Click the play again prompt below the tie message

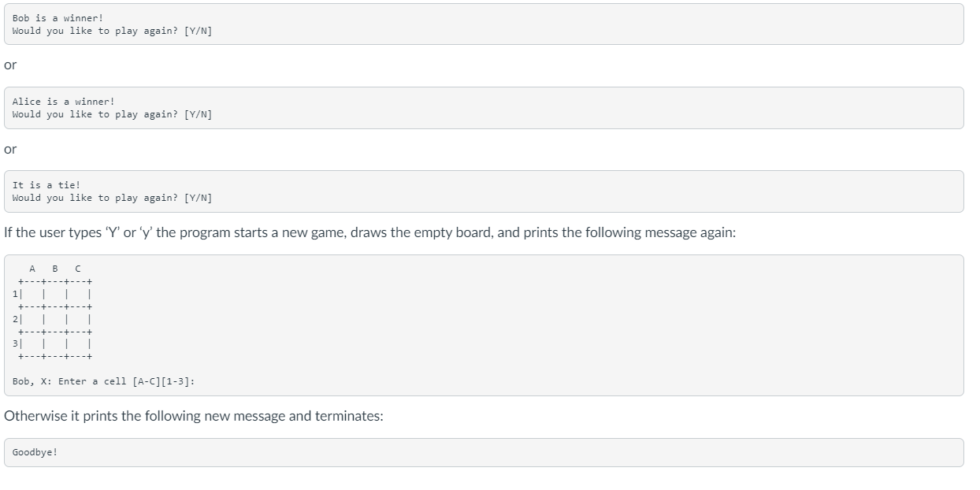point(112,198)
